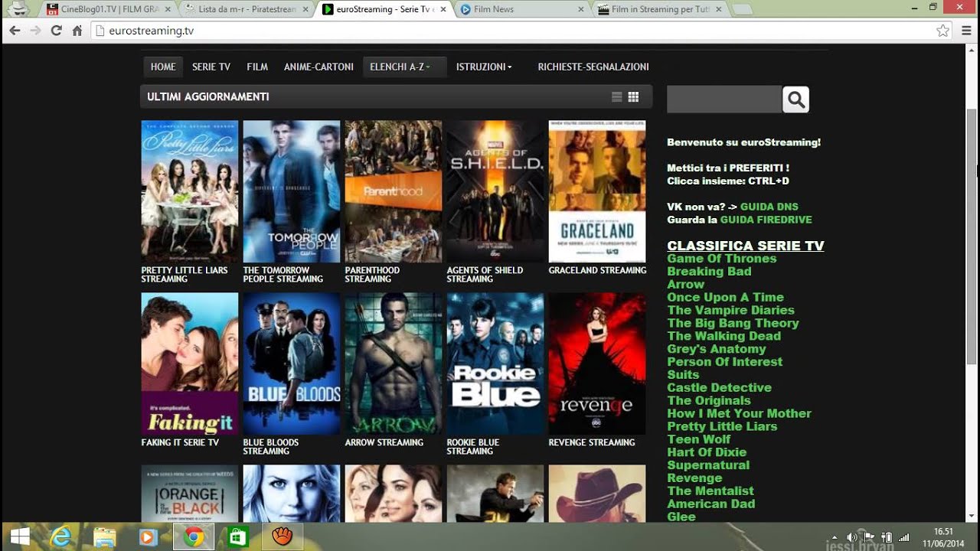Switch to the Film News tab
980x551 pixels.
coord(522,9)
